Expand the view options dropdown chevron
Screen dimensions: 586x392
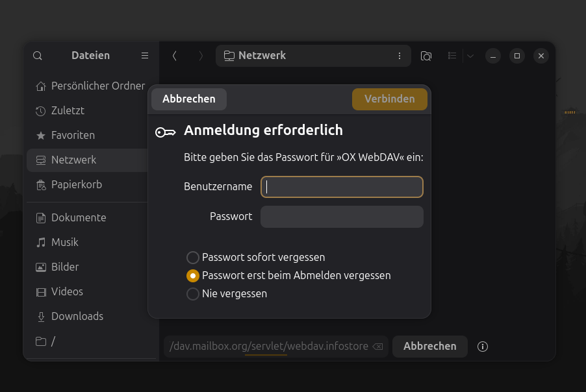[x=470, y=56]
